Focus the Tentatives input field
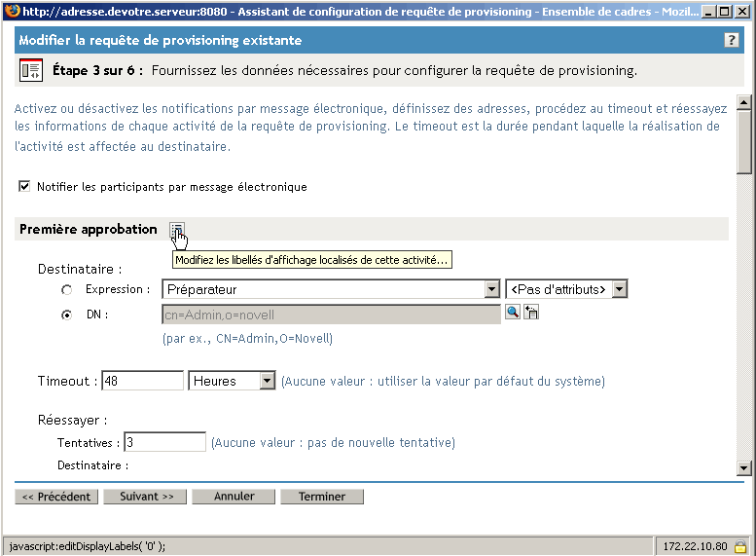The image size is (756, 556). coord(164,442)
